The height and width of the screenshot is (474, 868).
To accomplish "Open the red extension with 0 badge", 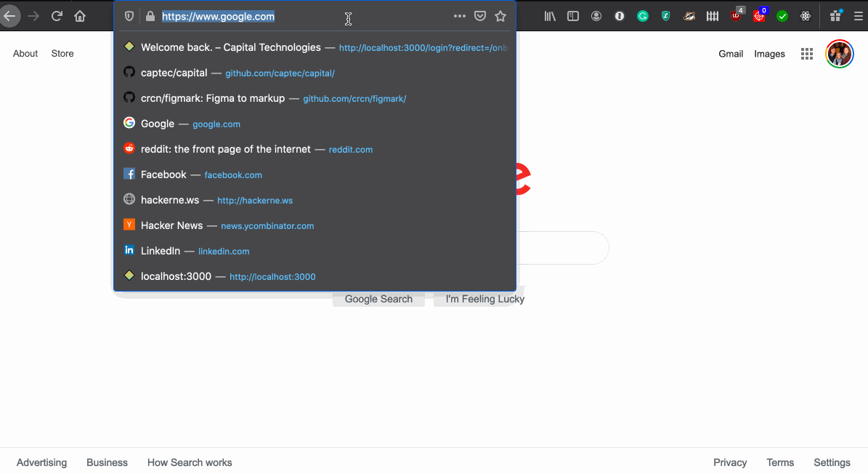I will 760,15.
